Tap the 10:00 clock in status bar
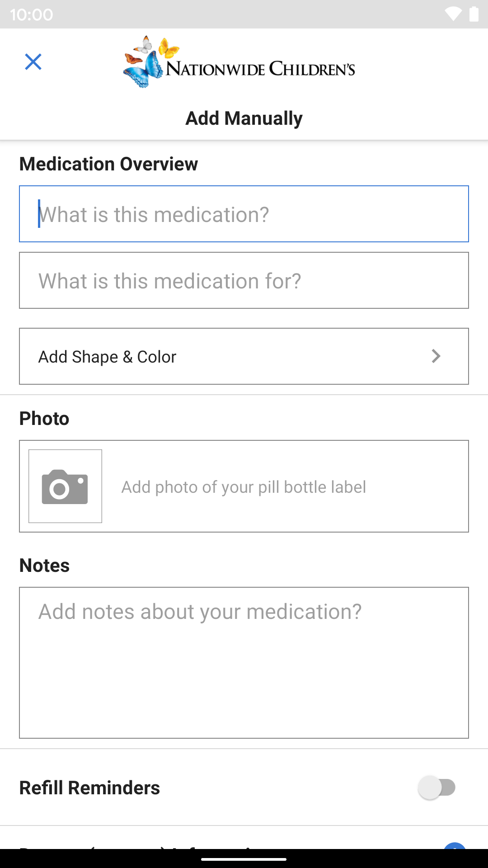Image resolution: width=488 pixels, height=868 pixels. pos(32,14)
